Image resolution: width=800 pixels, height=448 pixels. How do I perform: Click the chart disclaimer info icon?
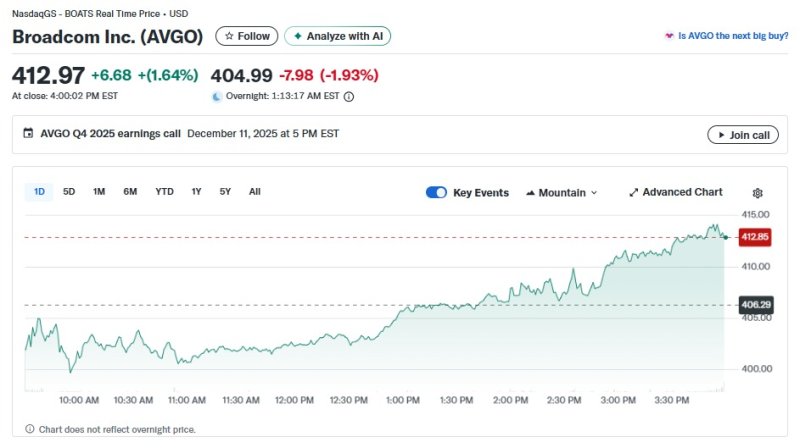(30, 429)
